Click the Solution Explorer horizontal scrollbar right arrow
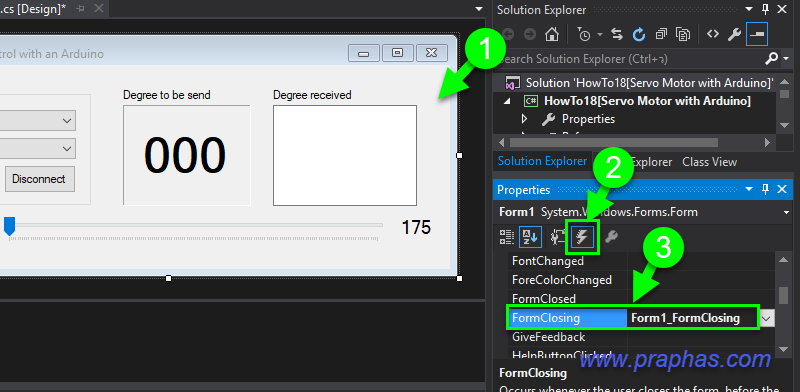The height and width of the screenshot is (392, 800). pos(766,142)
